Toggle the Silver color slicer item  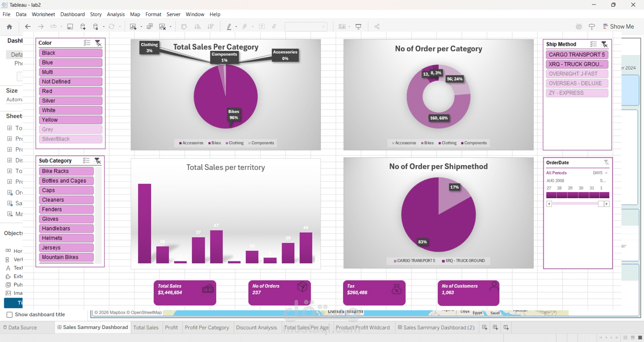click(x=70, y=100)
